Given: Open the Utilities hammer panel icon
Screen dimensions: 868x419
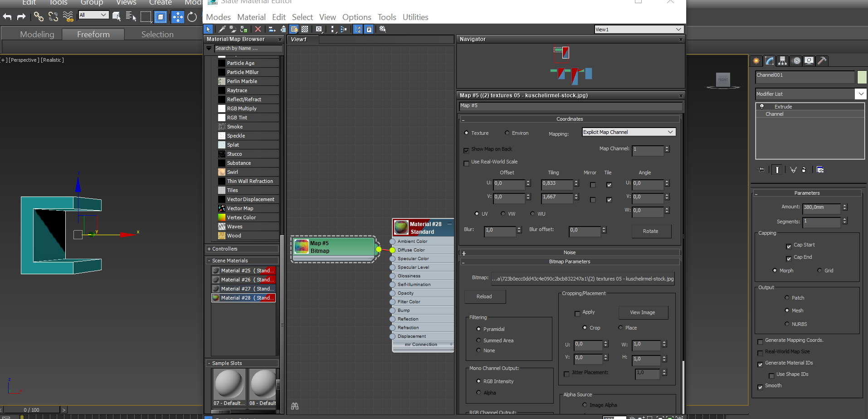Looking at the screenshot, I should point(821,60).
